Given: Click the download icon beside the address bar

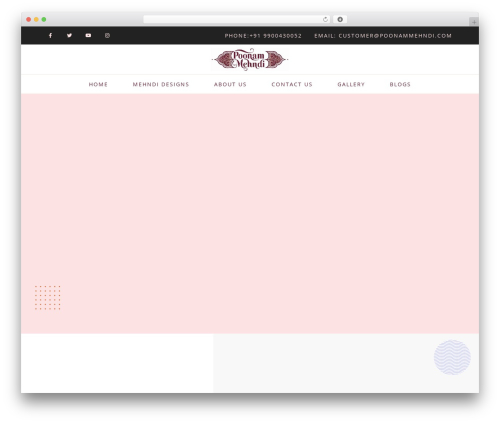Looking at the screenshot, I should click(340, 19).
